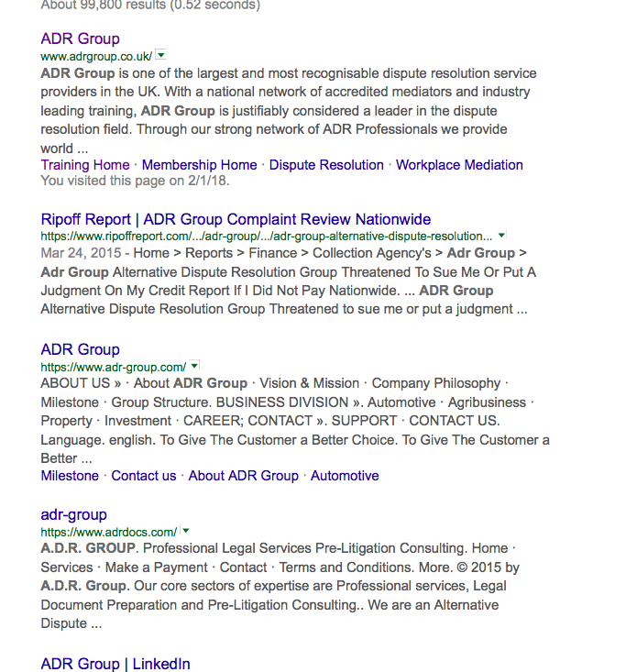Open the Training Home sitelink
The image size is (637, 672).
click(x=85, y=165)
